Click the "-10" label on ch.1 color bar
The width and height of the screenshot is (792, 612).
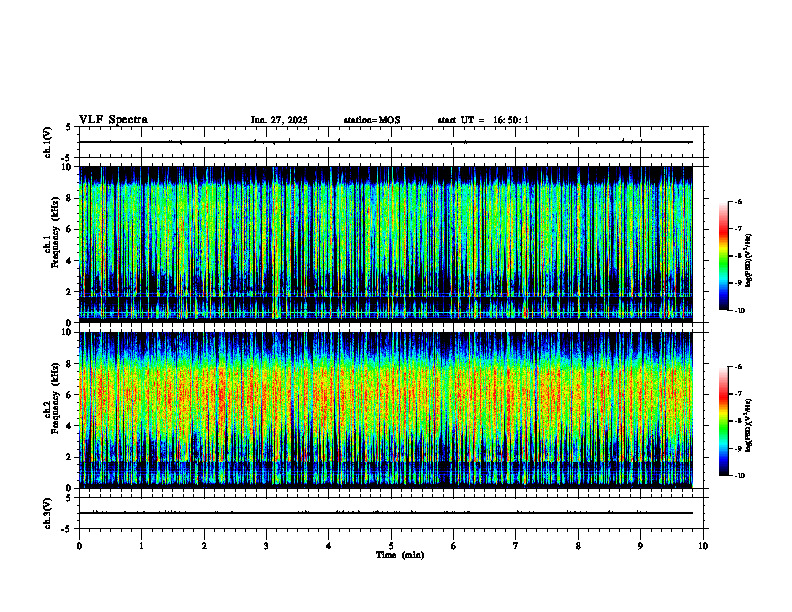[739, 311]
